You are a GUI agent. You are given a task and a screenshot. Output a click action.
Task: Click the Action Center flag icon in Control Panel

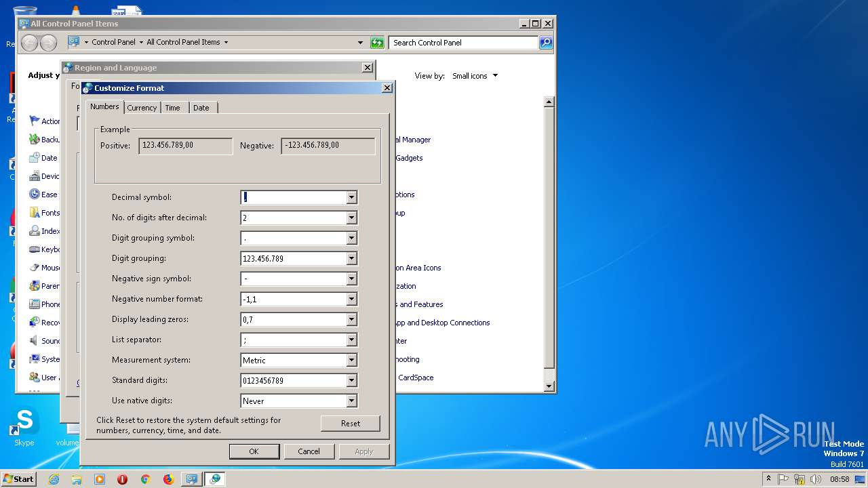(x=35, y=121)
